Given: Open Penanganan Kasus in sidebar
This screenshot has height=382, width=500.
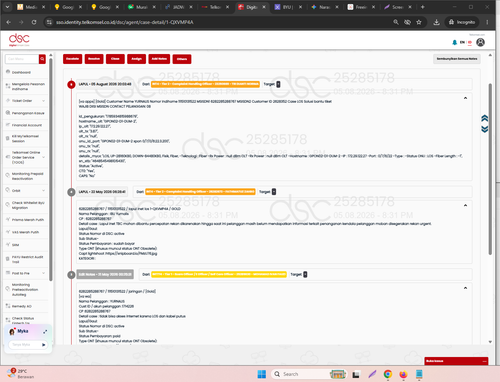Looking at the screenshot, I should tap(25, 113).
